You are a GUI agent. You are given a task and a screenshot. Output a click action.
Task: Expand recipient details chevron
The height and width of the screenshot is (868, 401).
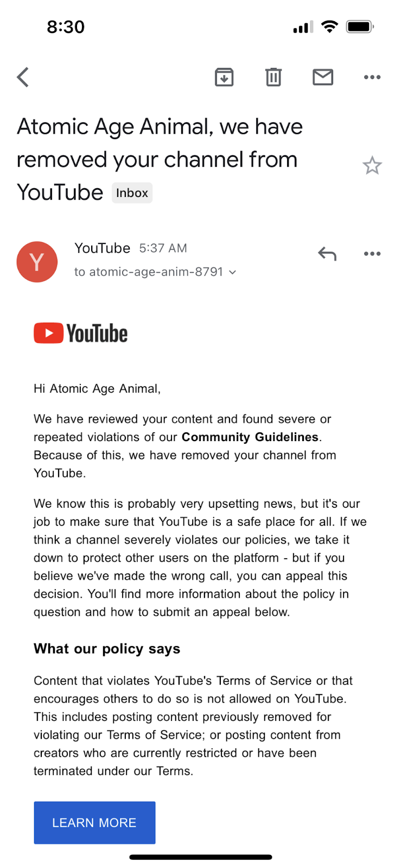[x=233, y=272]
